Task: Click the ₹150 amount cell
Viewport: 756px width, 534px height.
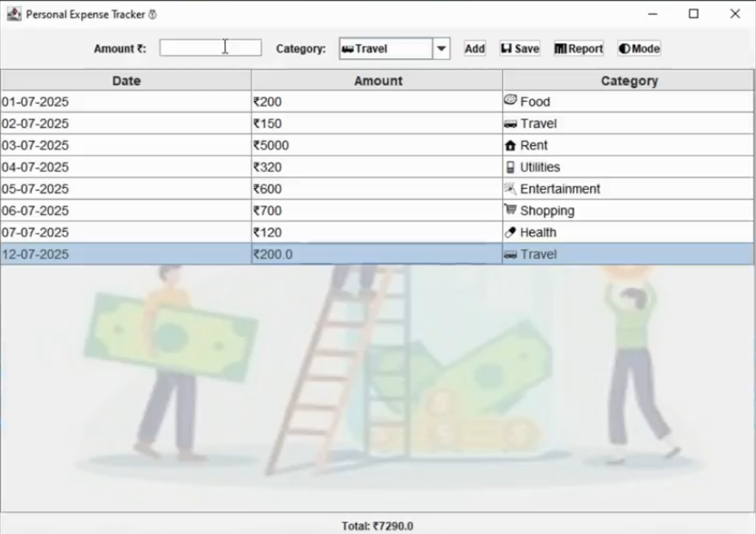Action: (377, 124)
